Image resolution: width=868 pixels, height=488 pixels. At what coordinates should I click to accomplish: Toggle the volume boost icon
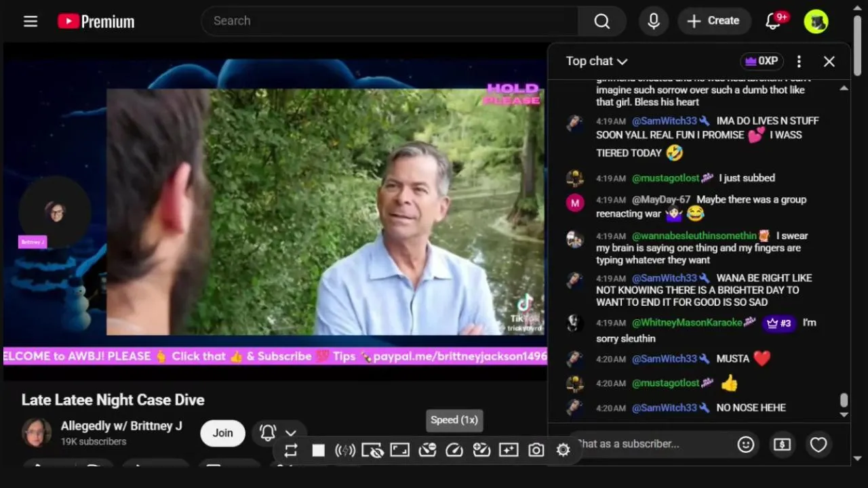[345, 450]
